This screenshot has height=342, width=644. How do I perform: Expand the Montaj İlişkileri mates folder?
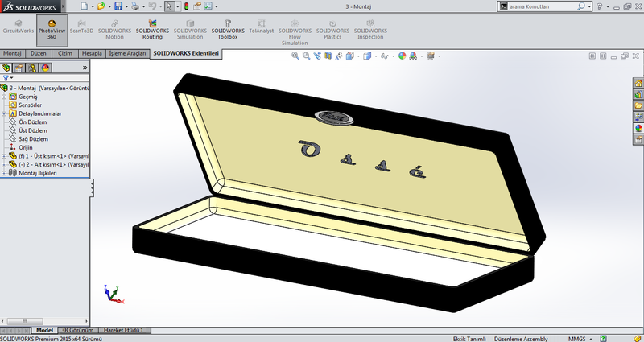pyautogui.click(x=4, y=172)
